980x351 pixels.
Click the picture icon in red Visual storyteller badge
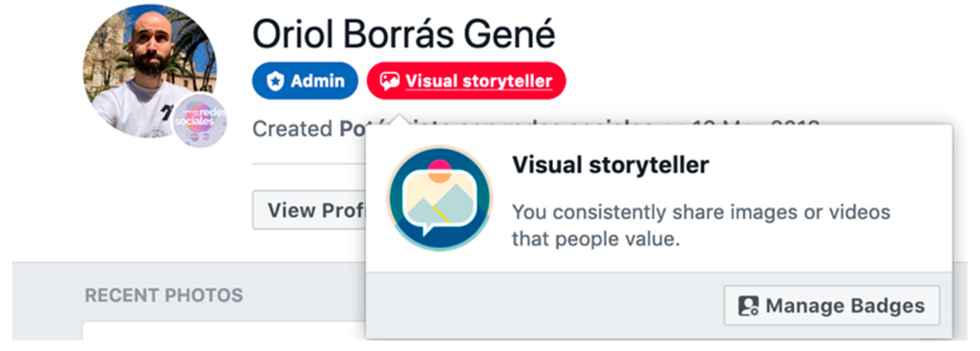click(x=389, y=81)
